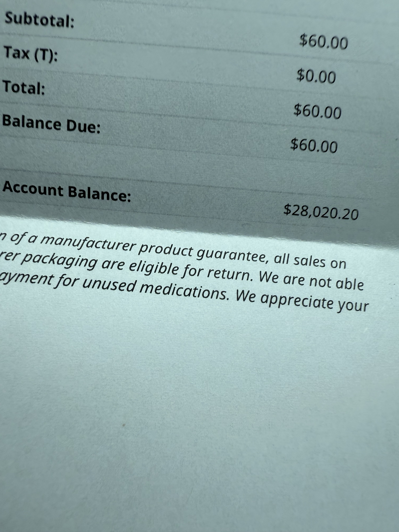Click the Account Balance label
This screenshot has width=399, height=532.
[x=67, y=191]
